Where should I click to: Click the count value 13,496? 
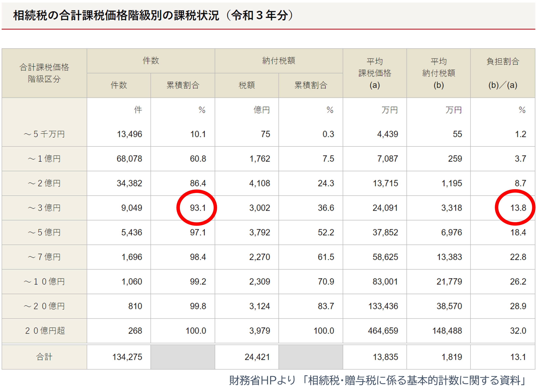[x=129, y=134]
